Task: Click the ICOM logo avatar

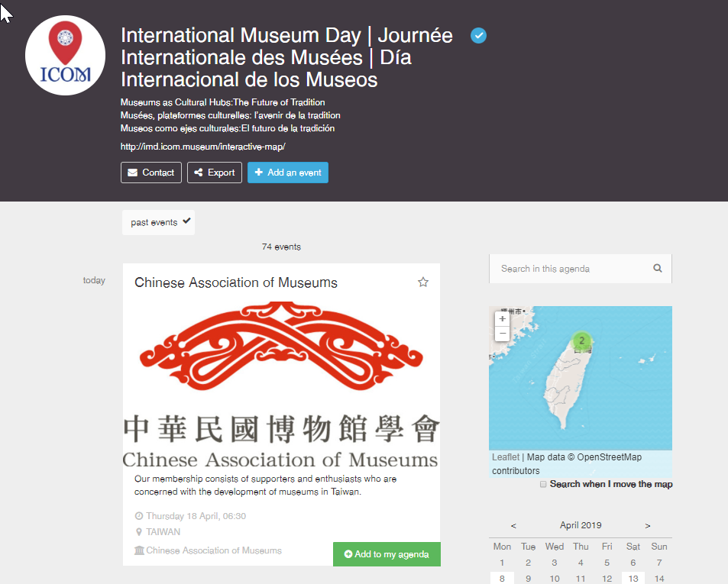Action: (65, 55)
